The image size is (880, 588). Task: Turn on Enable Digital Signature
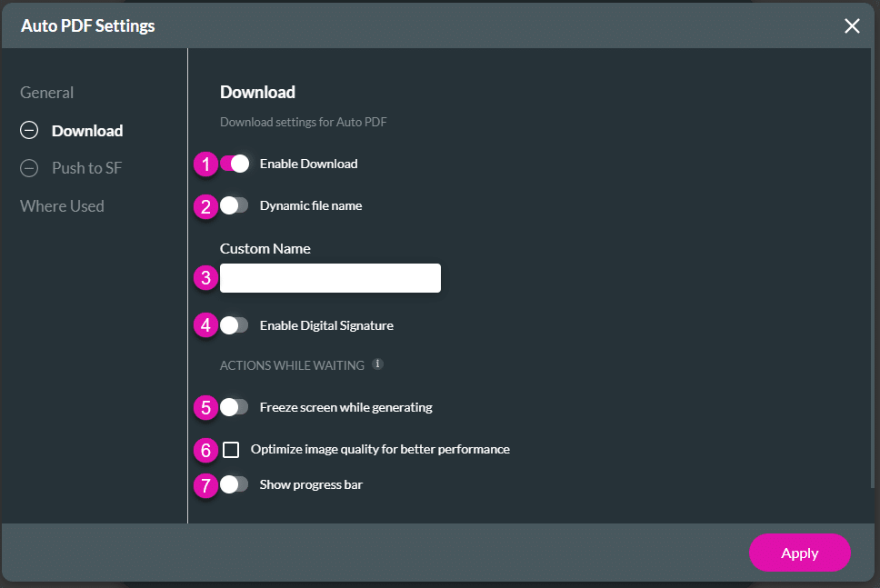234,325
